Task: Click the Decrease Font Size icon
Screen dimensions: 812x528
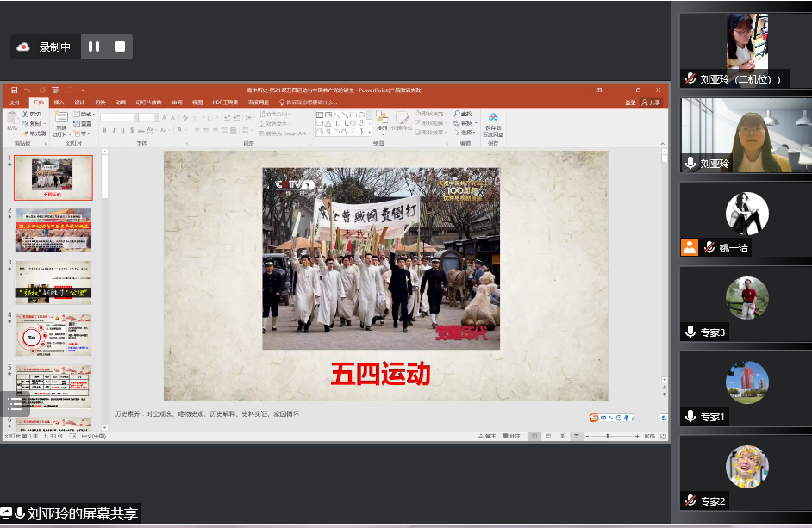Action: pyautogui.click(x=172, y=118)
